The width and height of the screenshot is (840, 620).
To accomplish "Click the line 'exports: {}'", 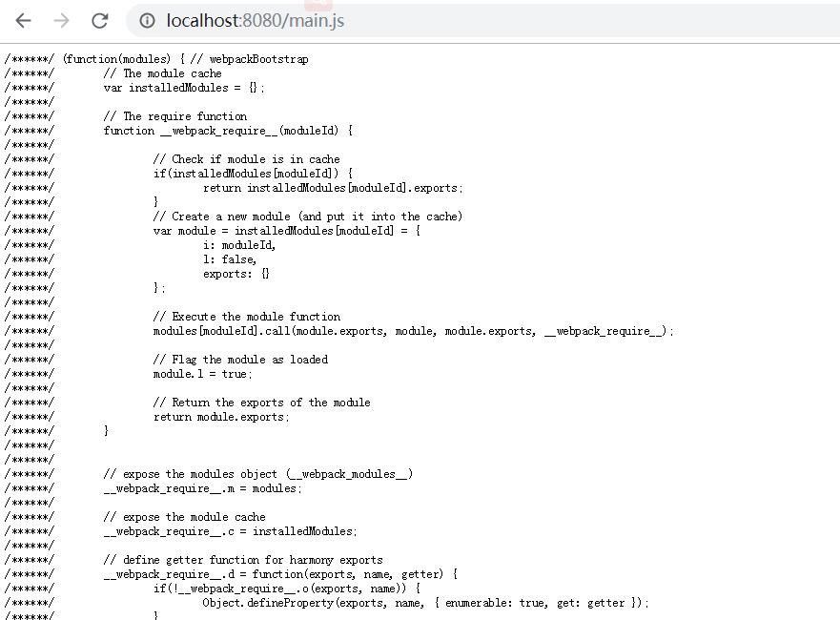I will pos(236,274).
